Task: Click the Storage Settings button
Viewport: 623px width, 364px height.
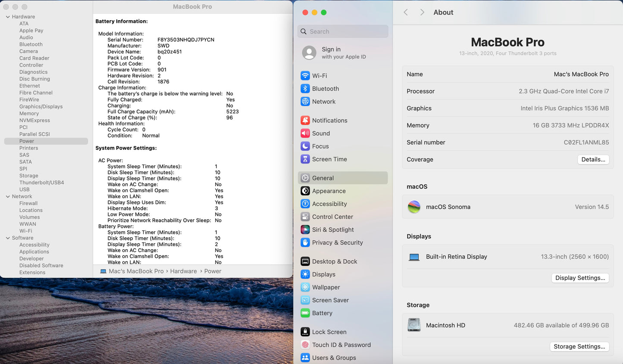Action: [579, 347]
